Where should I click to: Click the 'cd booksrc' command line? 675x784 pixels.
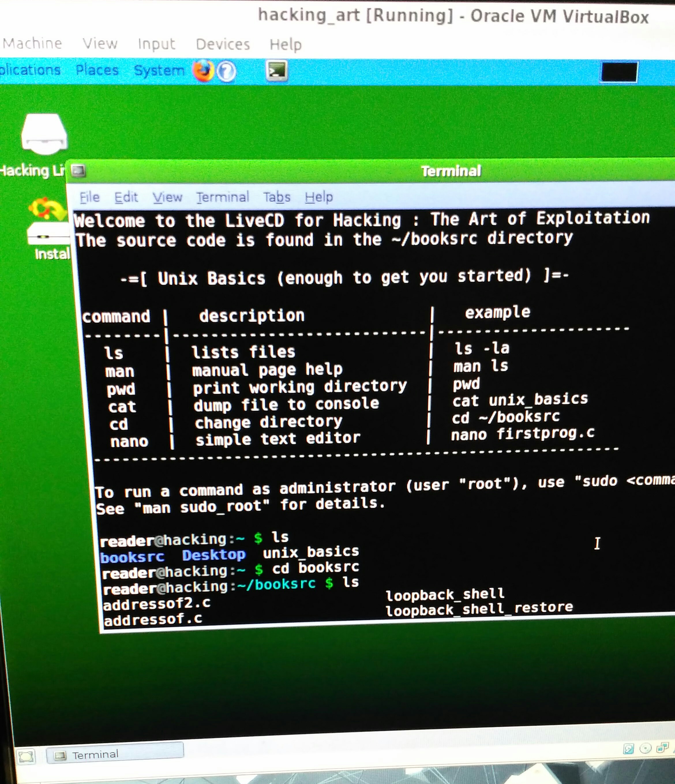click(x=316, y=568)
